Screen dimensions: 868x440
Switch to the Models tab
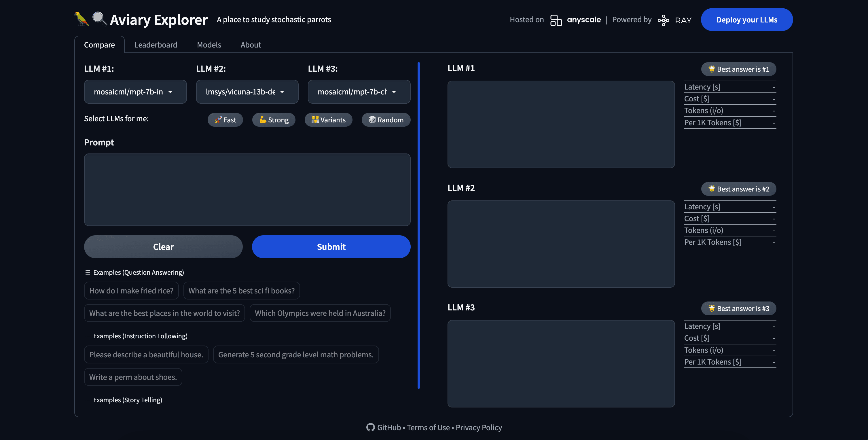point(208,44)
